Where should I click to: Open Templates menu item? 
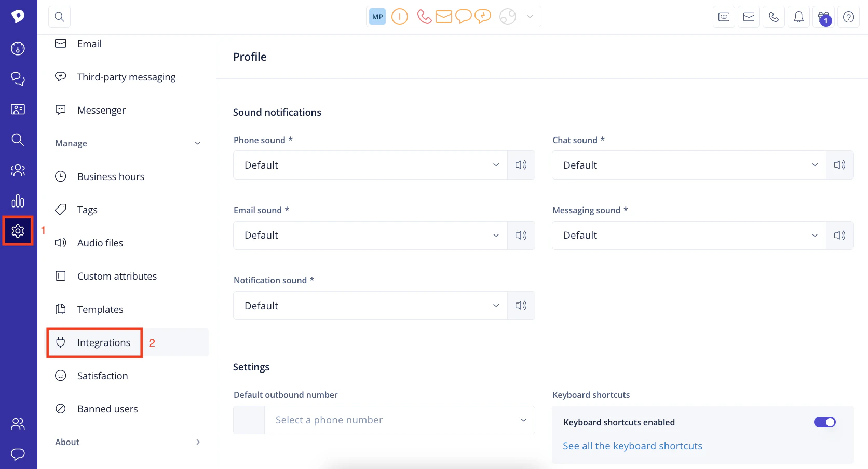128,309
